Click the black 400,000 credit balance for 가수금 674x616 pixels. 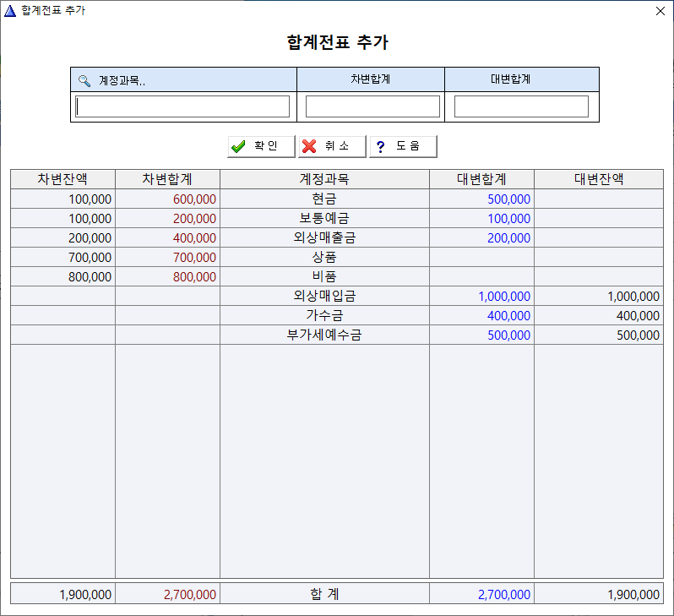coord(638,315)
